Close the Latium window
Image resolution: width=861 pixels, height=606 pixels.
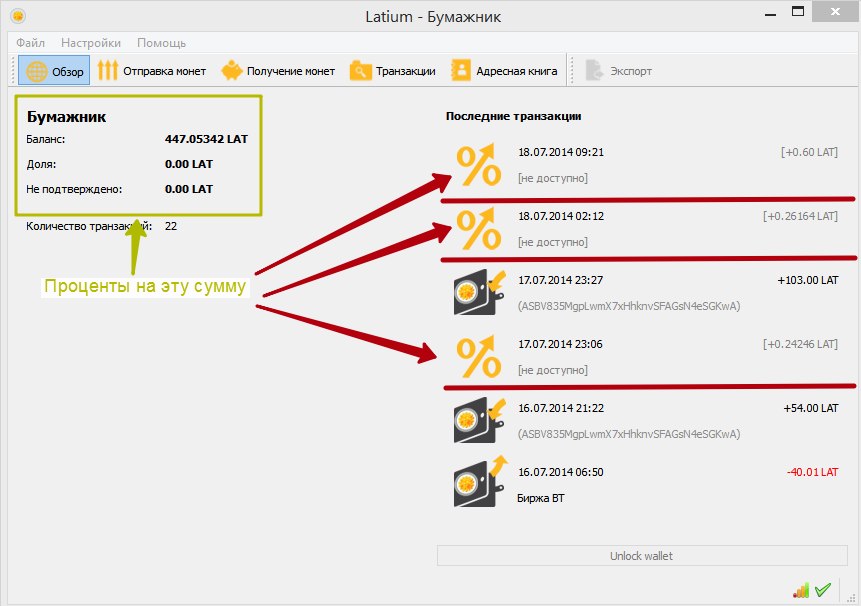pyautogui.click(x=835, y=12)
